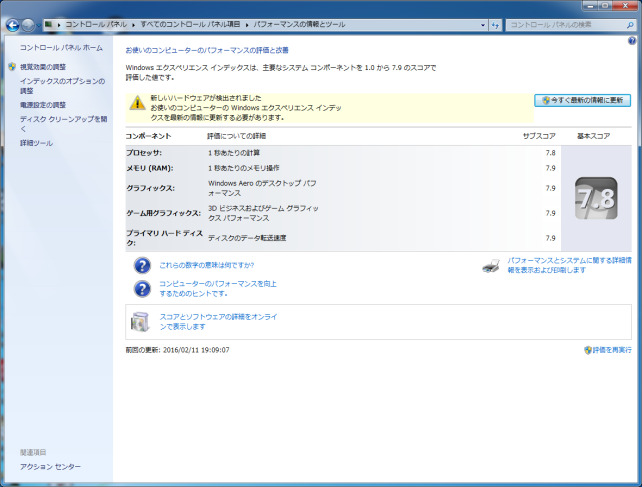Click the サブスコア column header
The width and height of the screenshot is (642, 487).
(539, 136)
